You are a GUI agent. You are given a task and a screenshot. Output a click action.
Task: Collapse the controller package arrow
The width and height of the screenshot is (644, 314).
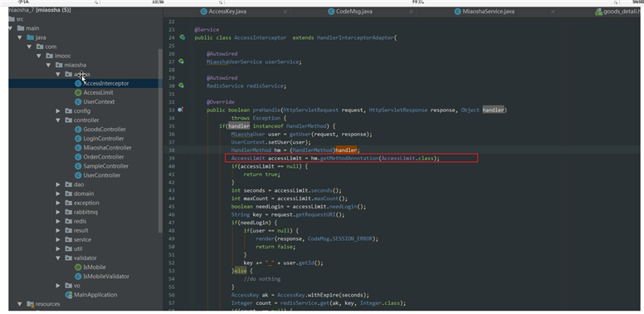click(58, 120)
